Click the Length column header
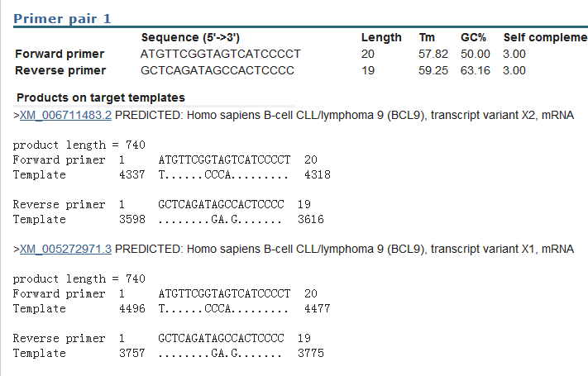This screenshot has height=376, width=588. click(x=381, y=37)
